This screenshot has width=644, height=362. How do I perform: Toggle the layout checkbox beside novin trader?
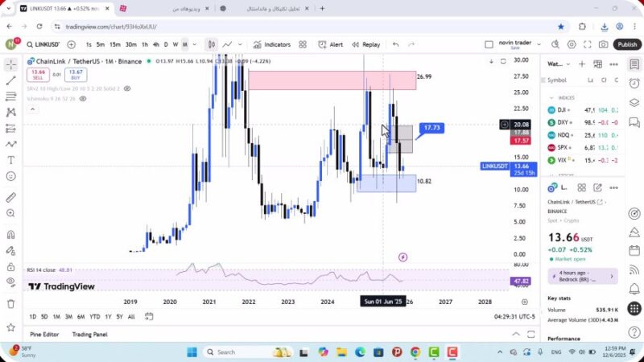[489, 44]
